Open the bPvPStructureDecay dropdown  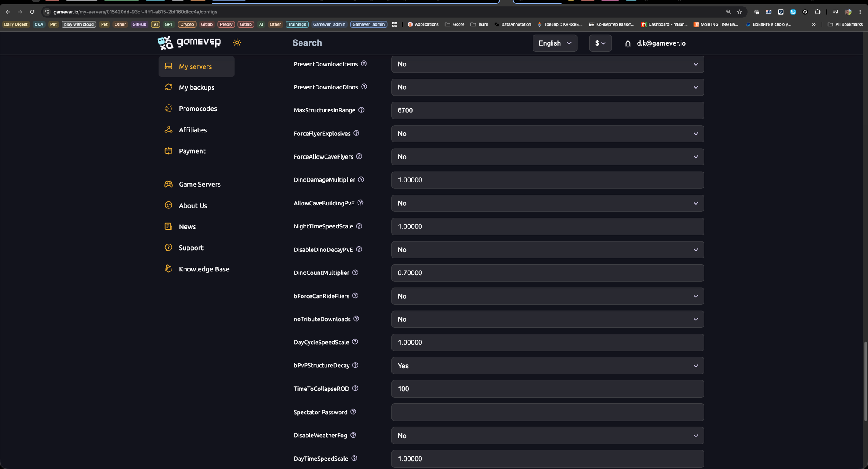pyautogui.click(x=547, y=366)
